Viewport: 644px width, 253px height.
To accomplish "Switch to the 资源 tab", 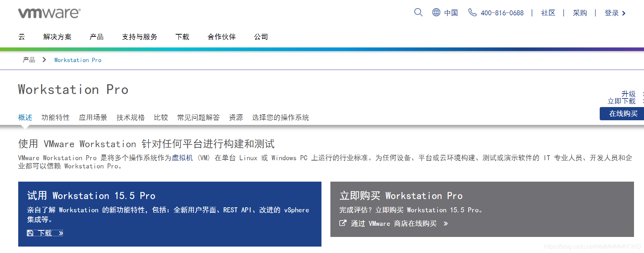I will pos(236,117).
